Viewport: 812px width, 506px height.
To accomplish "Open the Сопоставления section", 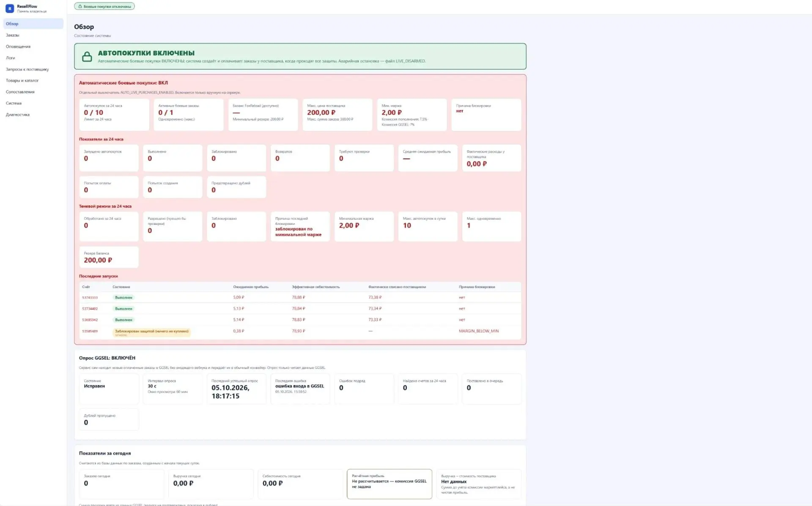I will point(33,92).
